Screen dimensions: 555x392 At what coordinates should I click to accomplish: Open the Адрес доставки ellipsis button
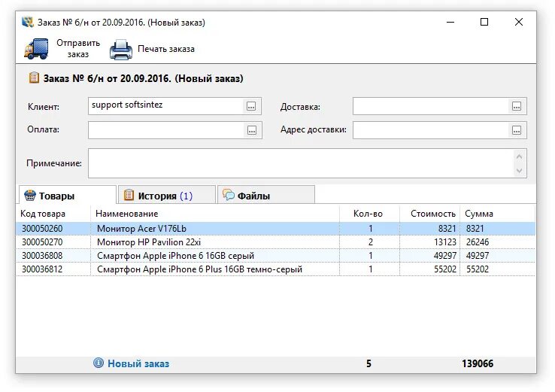click(x=517, y=130)
